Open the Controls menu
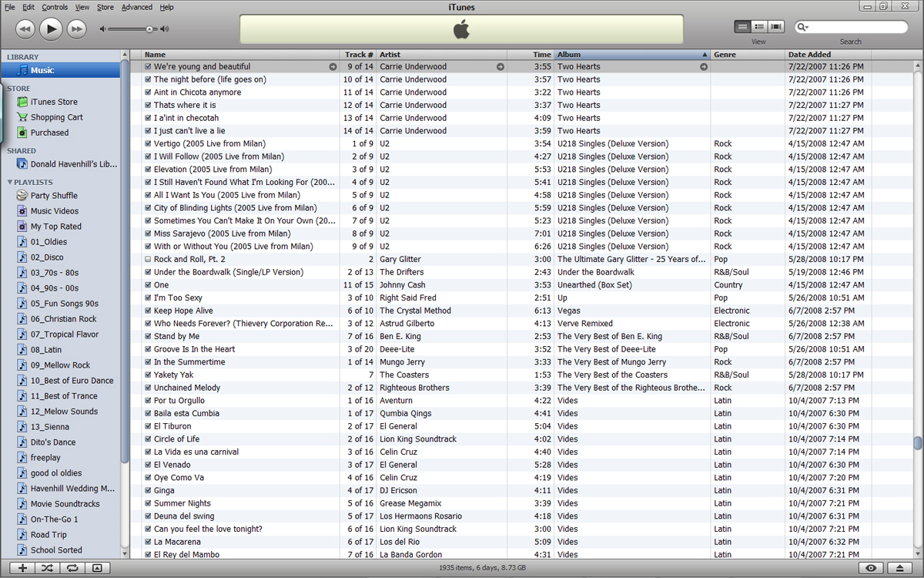The width and height of the screenshot is (924, 578). (55, 7)
